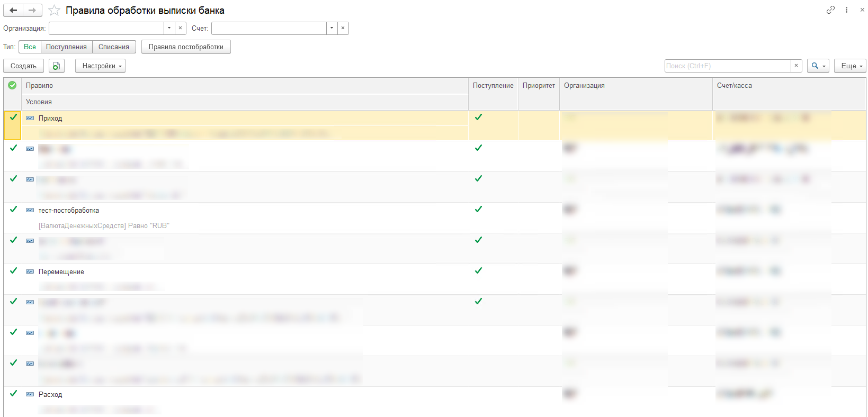
Task: Select the Списания type filter
Action: click(114, 47)
